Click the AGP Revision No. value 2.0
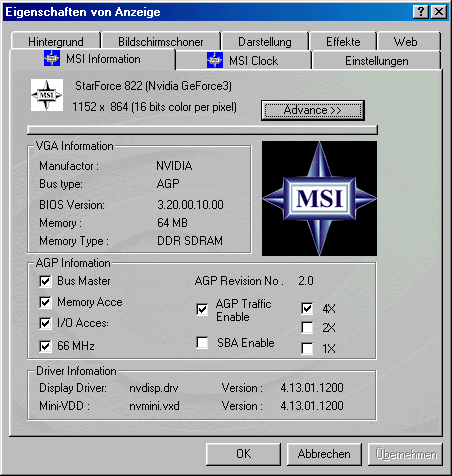The image size is (452, 476). (306, 281)
